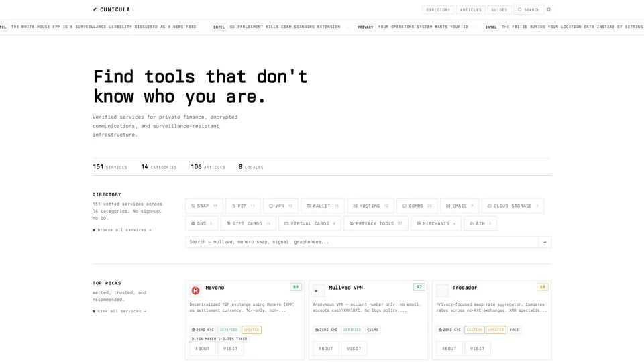Open the Haveno card title

(215, 288)
